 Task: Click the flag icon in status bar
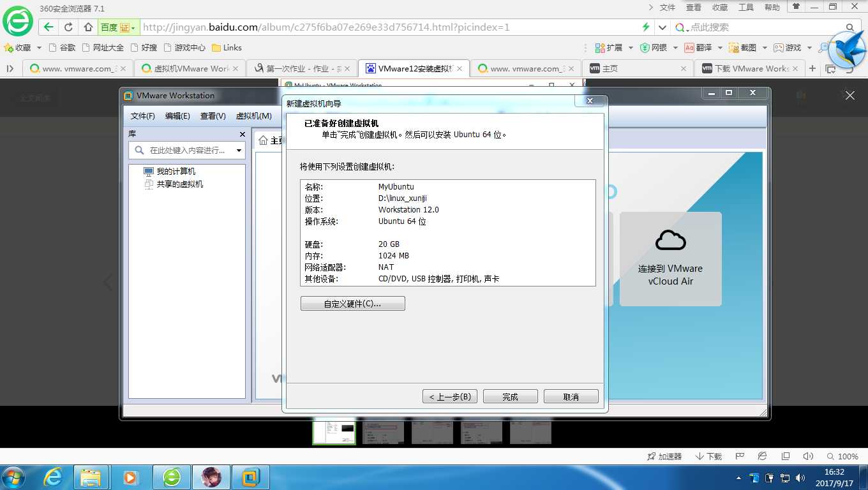pos(740,456)
